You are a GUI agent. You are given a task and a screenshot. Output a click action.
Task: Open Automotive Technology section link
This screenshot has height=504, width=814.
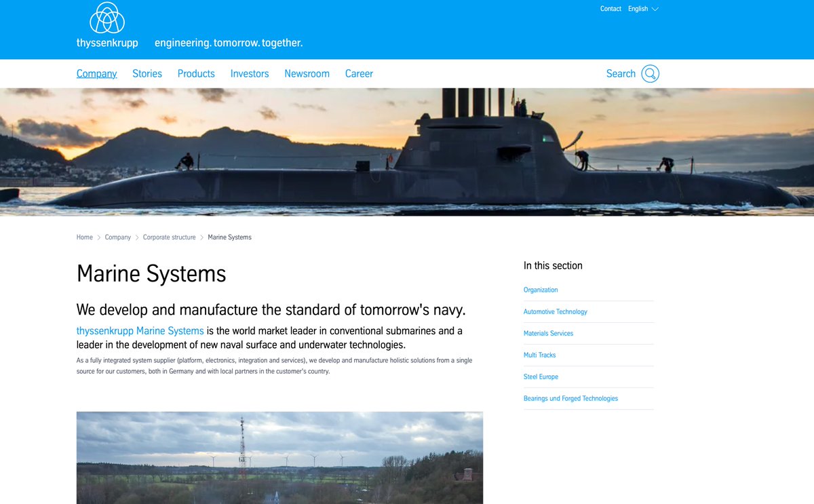(x=556, y=311)
